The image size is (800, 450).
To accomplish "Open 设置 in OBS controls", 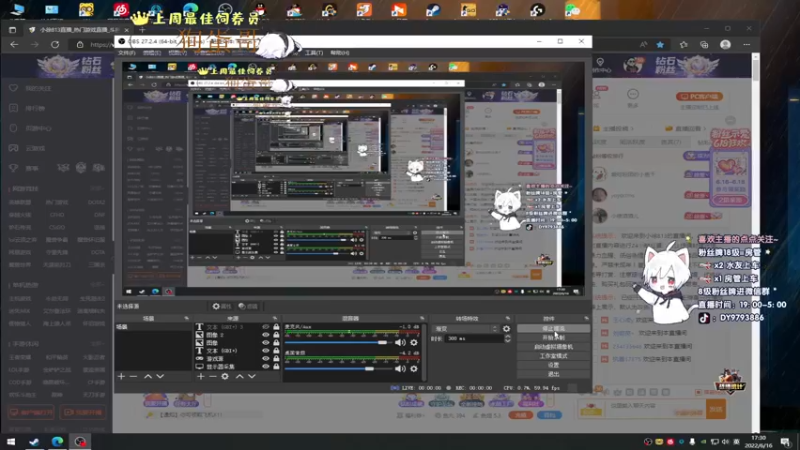I will click(x=554, y=365).
